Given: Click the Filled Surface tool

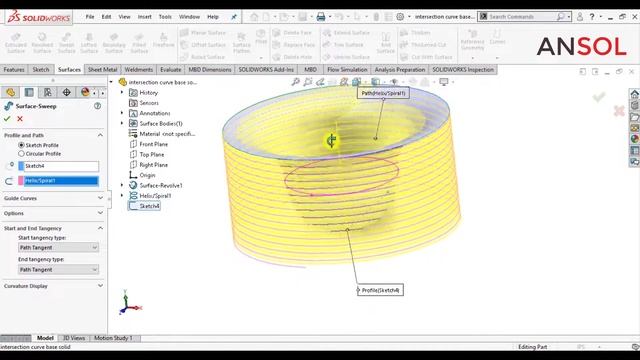Looking at the screenshot, I should click(139, 42).
